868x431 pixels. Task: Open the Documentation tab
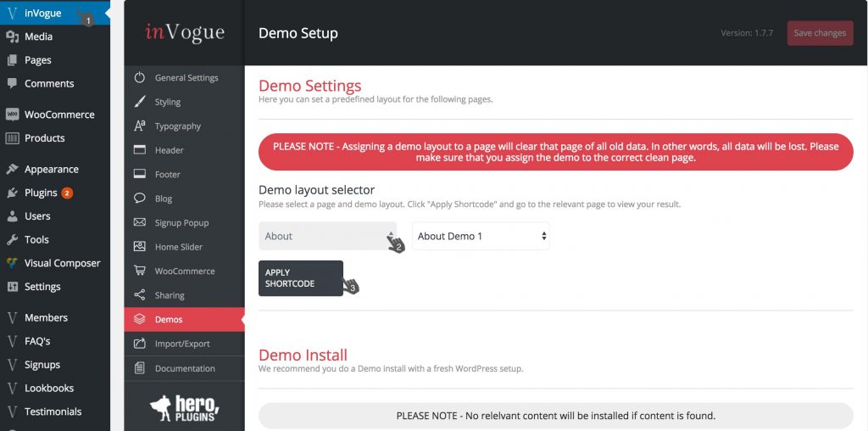tap(184, 368)
